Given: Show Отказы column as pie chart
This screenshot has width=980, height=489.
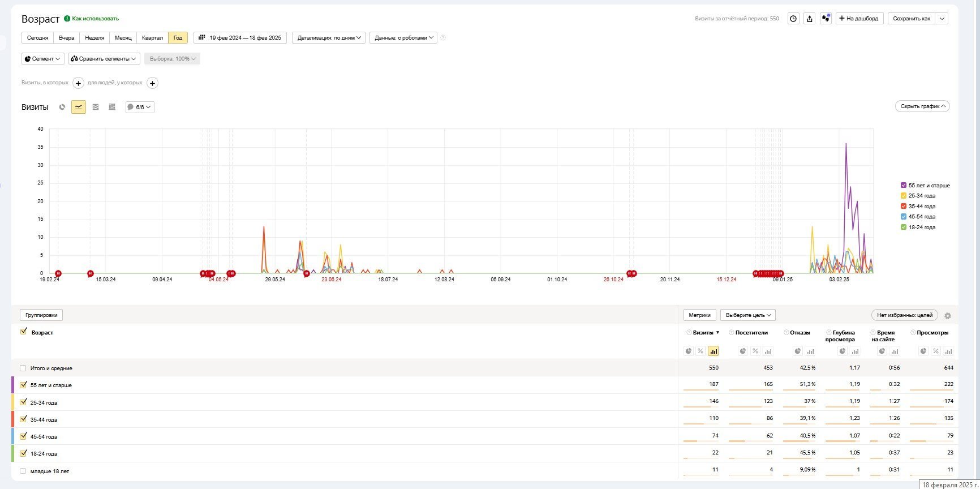Looking at the screenshot, I should 798,351.
